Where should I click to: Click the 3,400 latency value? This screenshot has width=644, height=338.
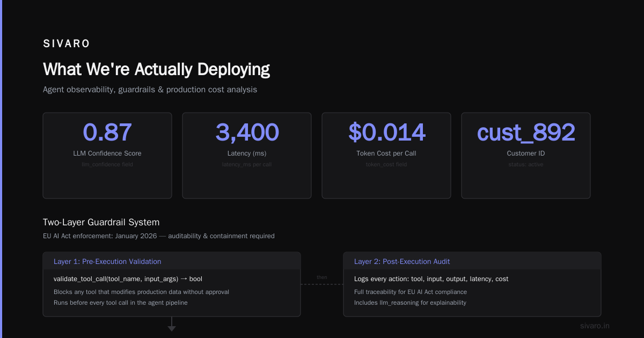(247, 133)
